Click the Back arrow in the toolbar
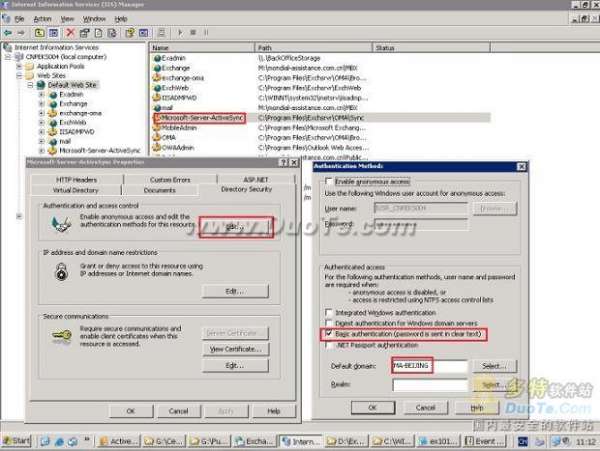This screenshot has height=451, width=600. point(8,33)
